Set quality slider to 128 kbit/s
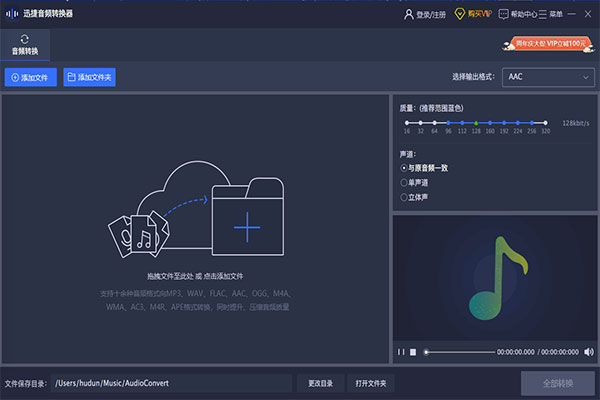 coord(476,123)
